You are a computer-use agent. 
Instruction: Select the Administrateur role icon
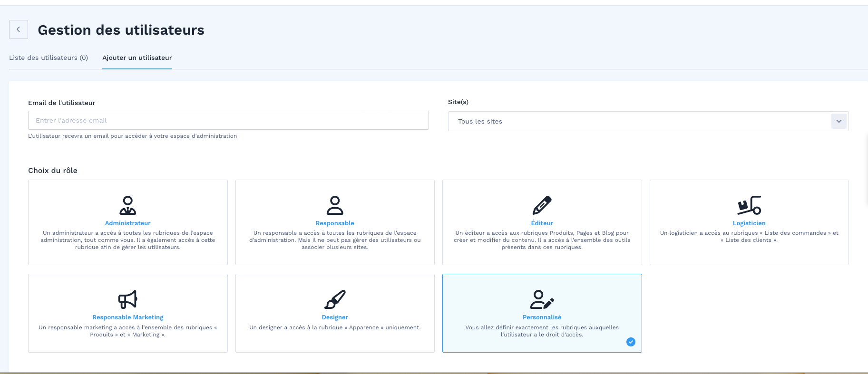coord(127,205)
